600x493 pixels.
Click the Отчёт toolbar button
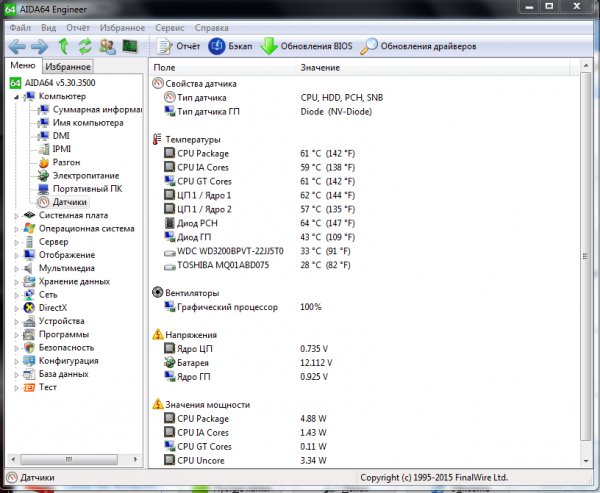coord(179,46)
